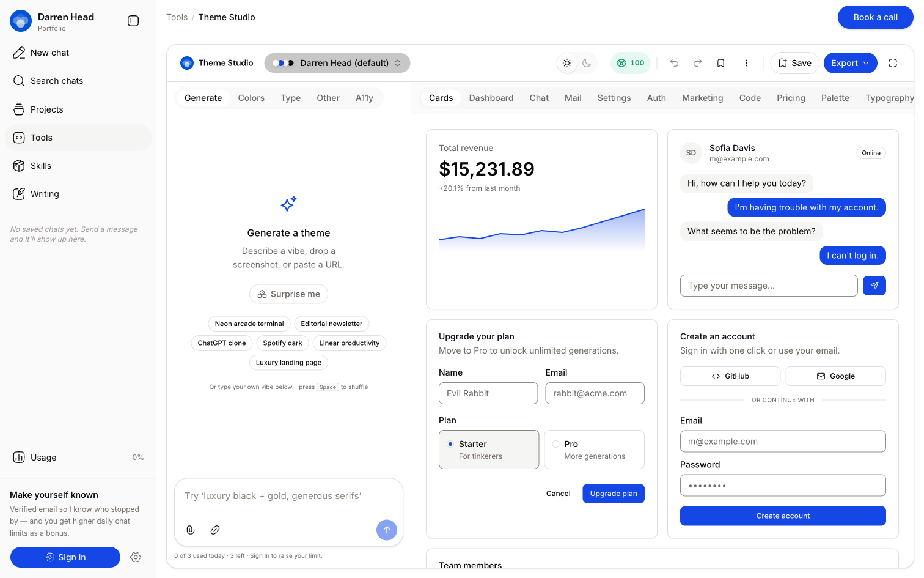The width and height of the screenshot is (924, 578).
Task: Click Cancel in Upgrade your plan card
Action: (559, 494)
